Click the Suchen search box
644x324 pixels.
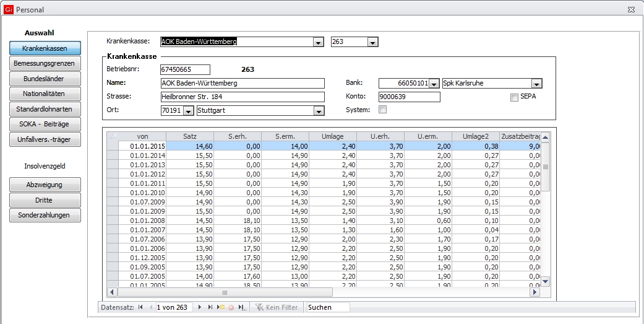coord(328,307)
